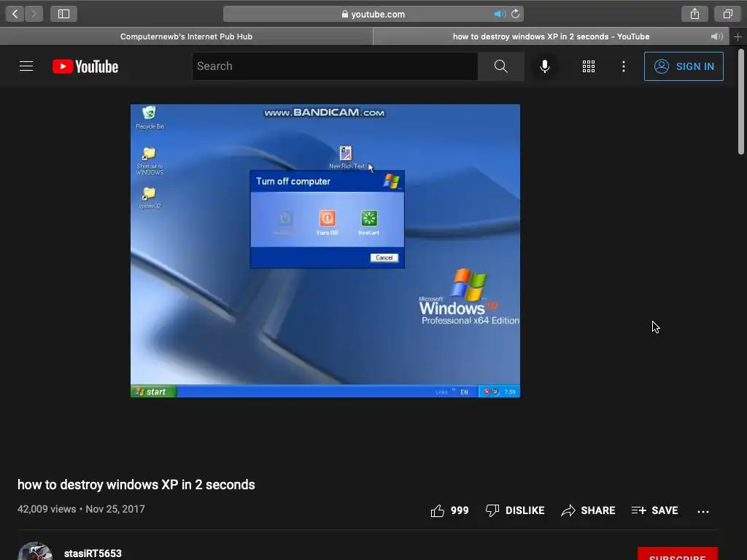This screenshot has height=560, width=747.
Task: Click the stasiRT5653 channel avatar
Action: tap(35, 551)
